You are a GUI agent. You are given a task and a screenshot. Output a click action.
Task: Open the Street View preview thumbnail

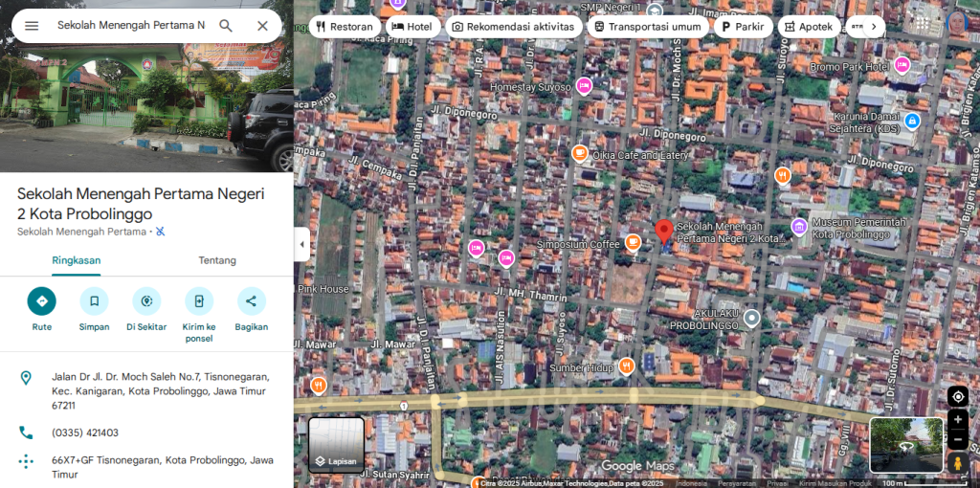pyautogui.click(x=906, y=445)
